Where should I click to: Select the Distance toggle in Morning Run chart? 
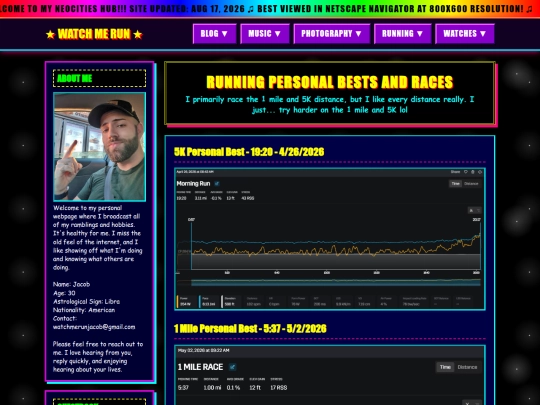pyautogui.click(x=471, y=184)
